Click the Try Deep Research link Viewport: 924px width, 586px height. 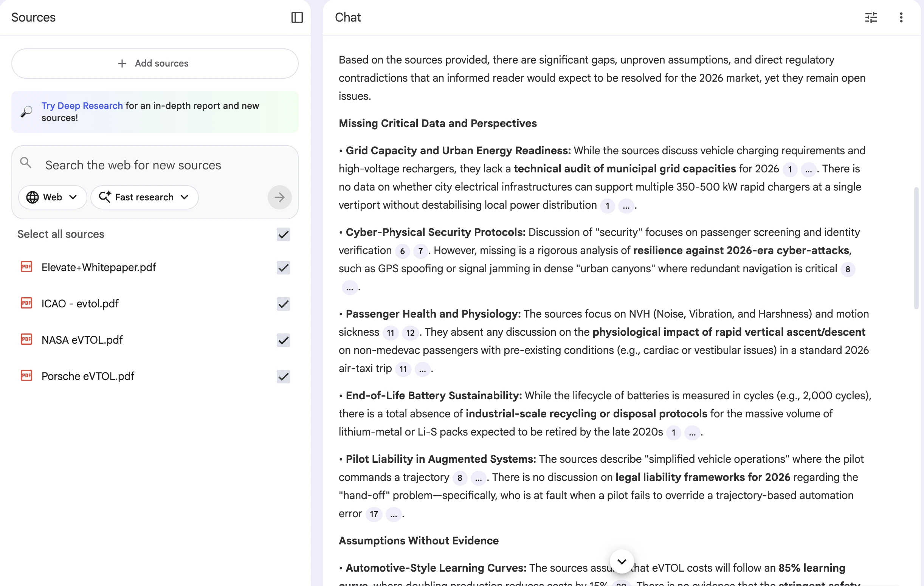click(82, 105)
